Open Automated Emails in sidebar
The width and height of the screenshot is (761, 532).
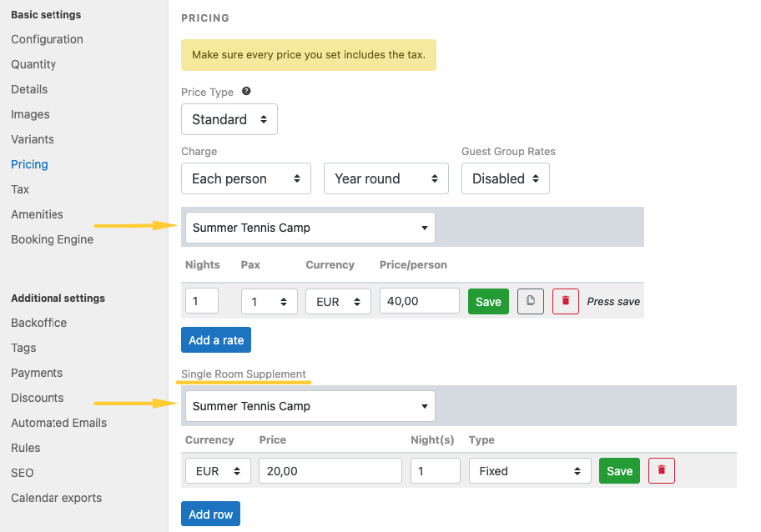[58, 423]
